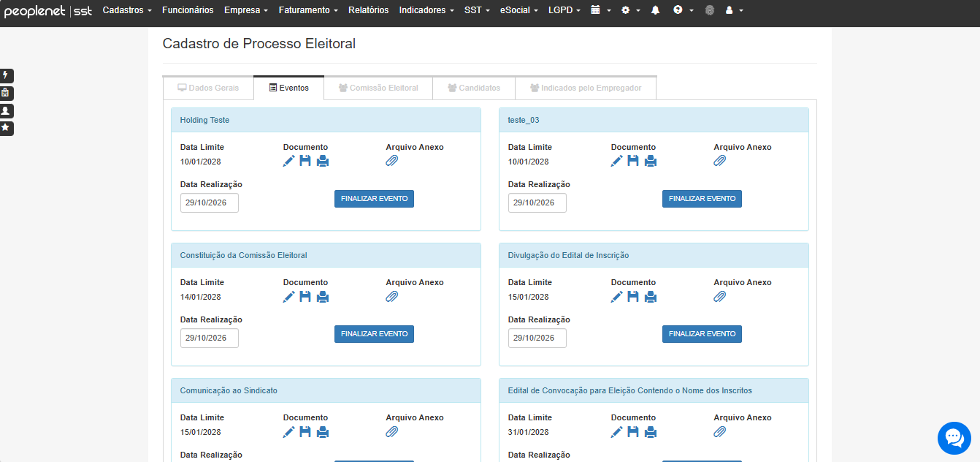This screenshot has width=980, height=462.
Task: Open the notifications bell icon in top bar
Action: click(x=655, y=10)
